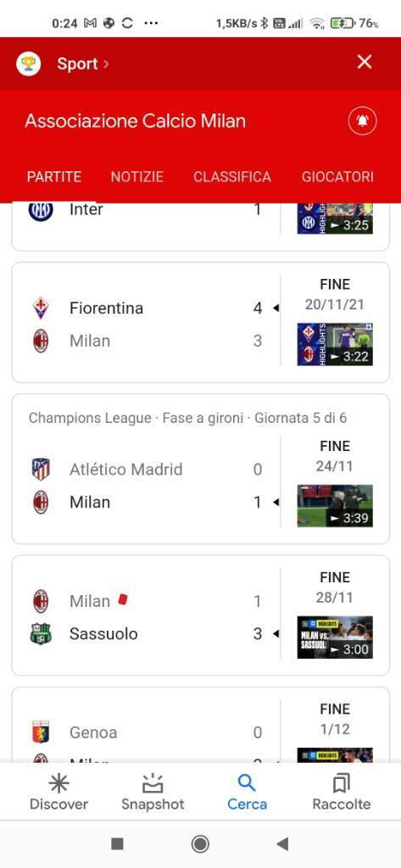Play Atlético Madrid vs Milan highlights
Image resolution: width=401 pixels, height=868 pixels.
click(x=335, y=506)
